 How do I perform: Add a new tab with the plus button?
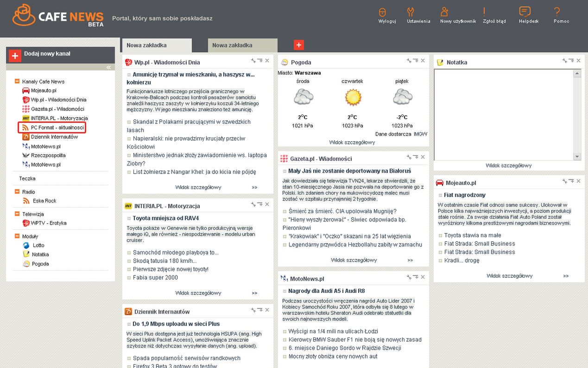[x=299, y=45]
